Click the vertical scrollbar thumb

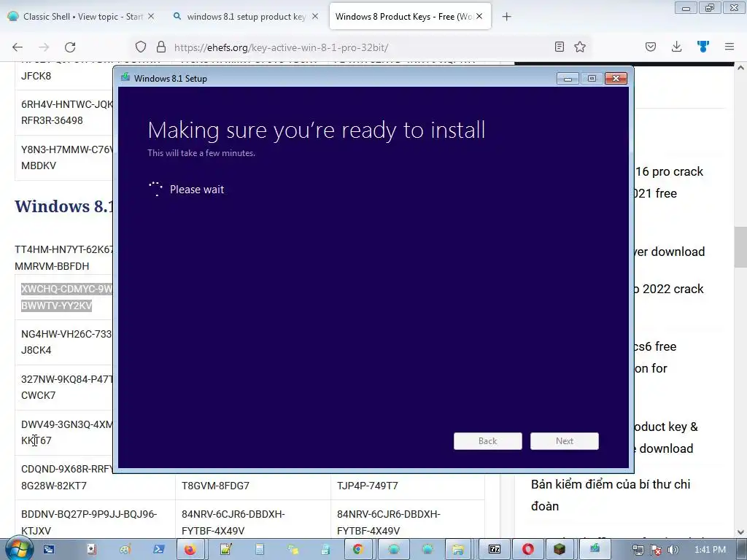(x=740, y=247)
